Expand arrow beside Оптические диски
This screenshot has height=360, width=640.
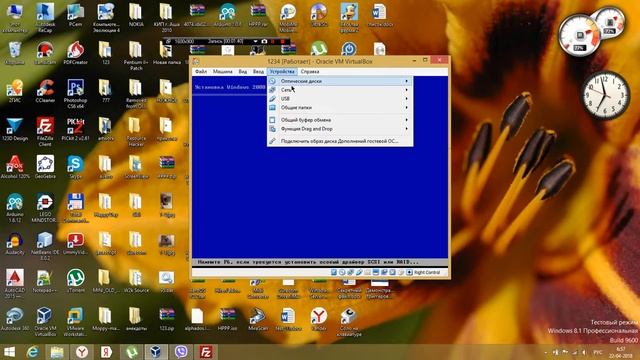tap(407, 81)
